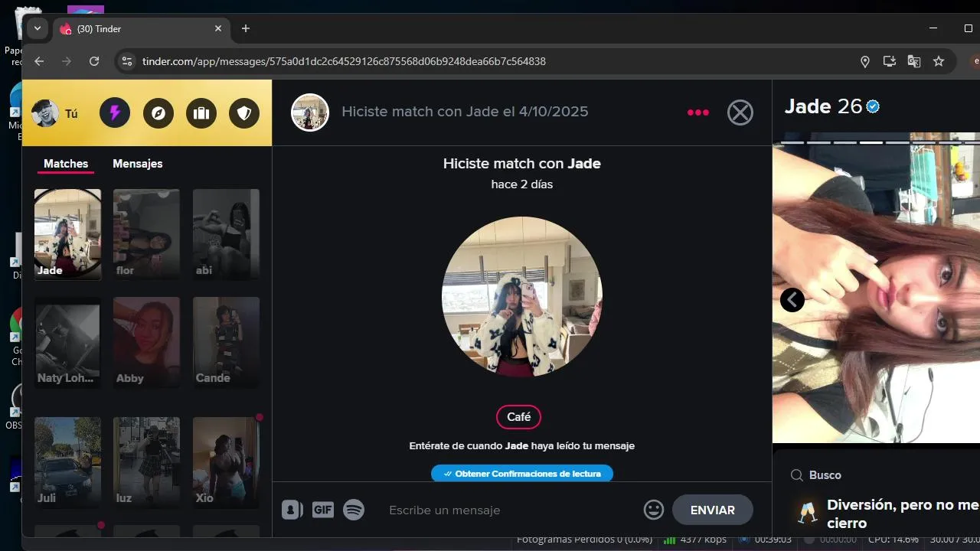Viewport: 980px width, 551px height.
Task: Open the Work Mode briefcase icon
Action: (201, 113)
